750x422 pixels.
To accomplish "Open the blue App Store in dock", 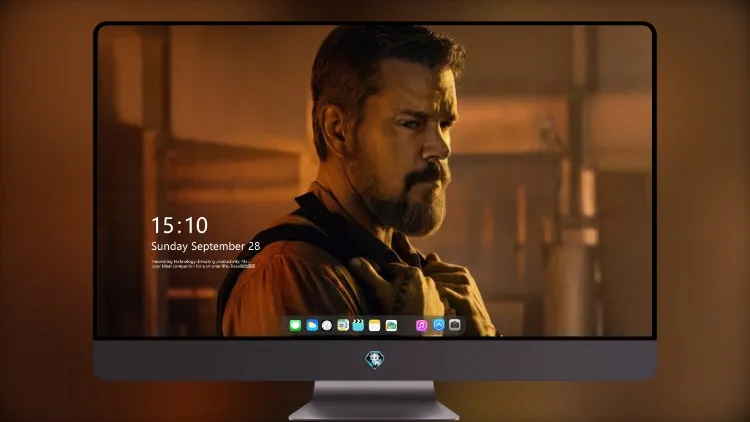I will tap(439, 325).
